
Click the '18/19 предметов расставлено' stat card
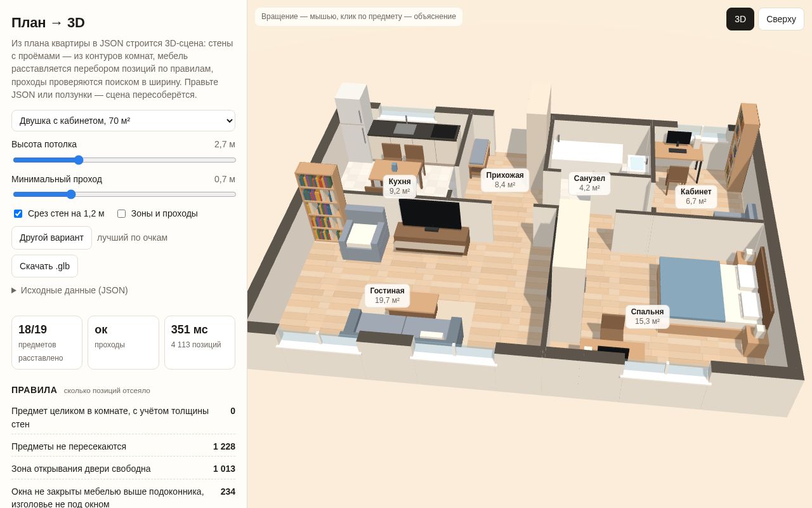47,342
